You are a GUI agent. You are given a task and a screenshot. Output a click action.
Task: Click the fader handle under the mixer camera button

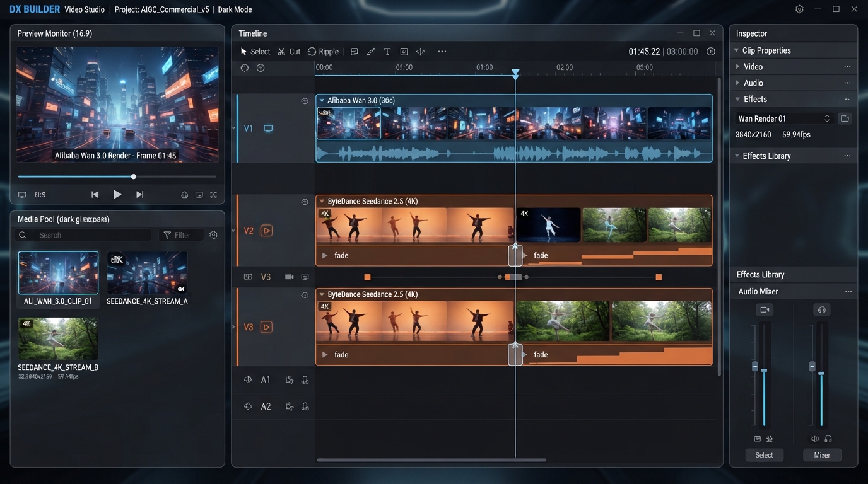[x=755, y=367]
